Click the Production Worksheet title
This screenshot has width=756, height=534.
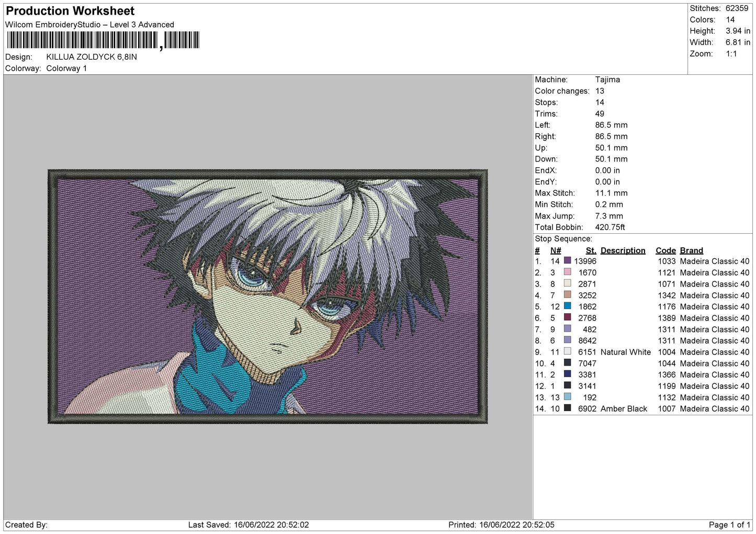(x=70, y=11)
